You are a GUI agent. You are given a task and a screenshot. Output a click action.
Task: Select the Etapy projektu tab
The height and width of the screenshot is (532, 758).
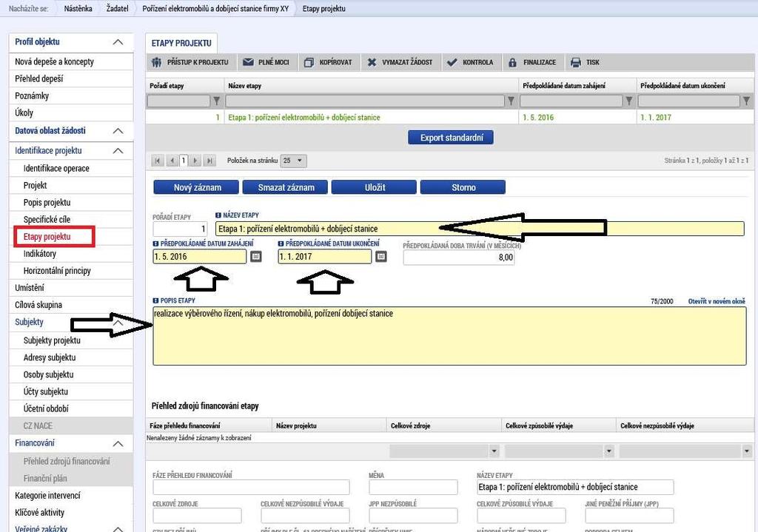(181, 43)
